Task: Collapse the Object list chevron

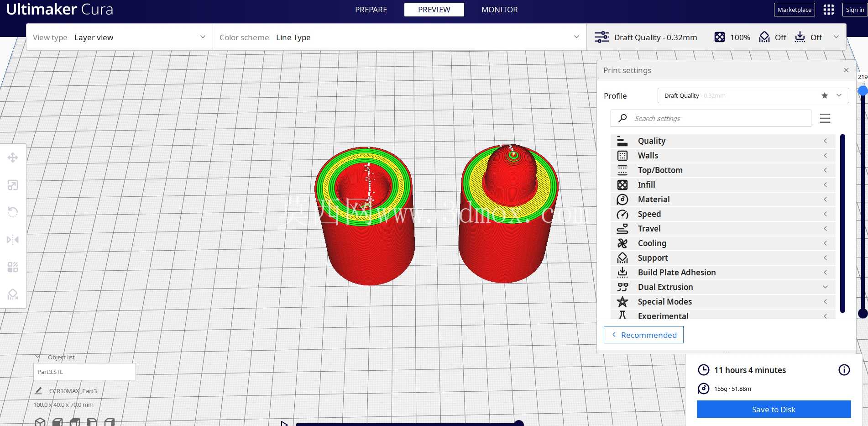Action: point(38,357)
